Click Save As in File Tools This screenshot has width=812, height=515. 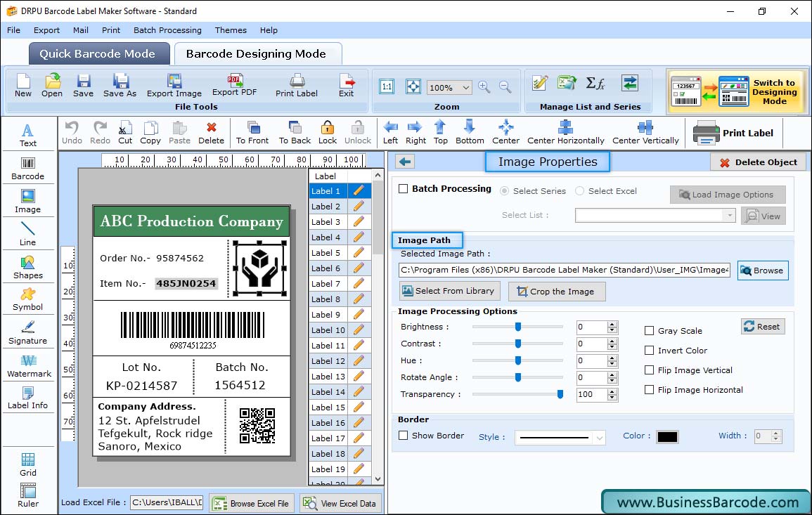pyautogui.click(x=120, y=86)
